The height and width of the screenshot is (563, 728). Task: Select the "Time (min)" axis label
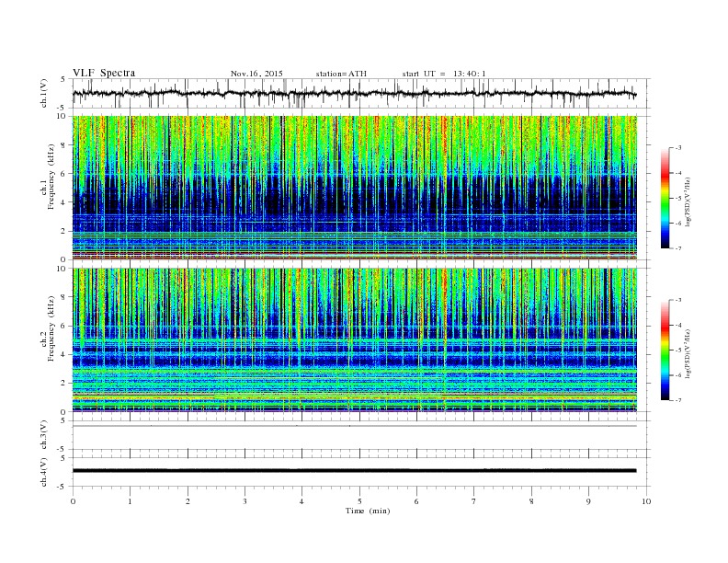368,511
